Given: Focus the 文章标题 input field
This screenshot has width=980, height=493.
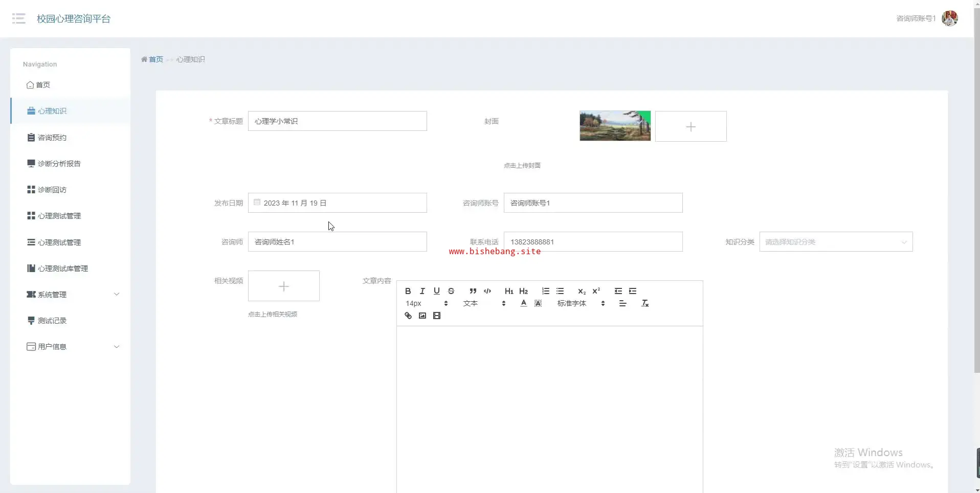Looking at the screenshot, I should (x=338, y=121).
